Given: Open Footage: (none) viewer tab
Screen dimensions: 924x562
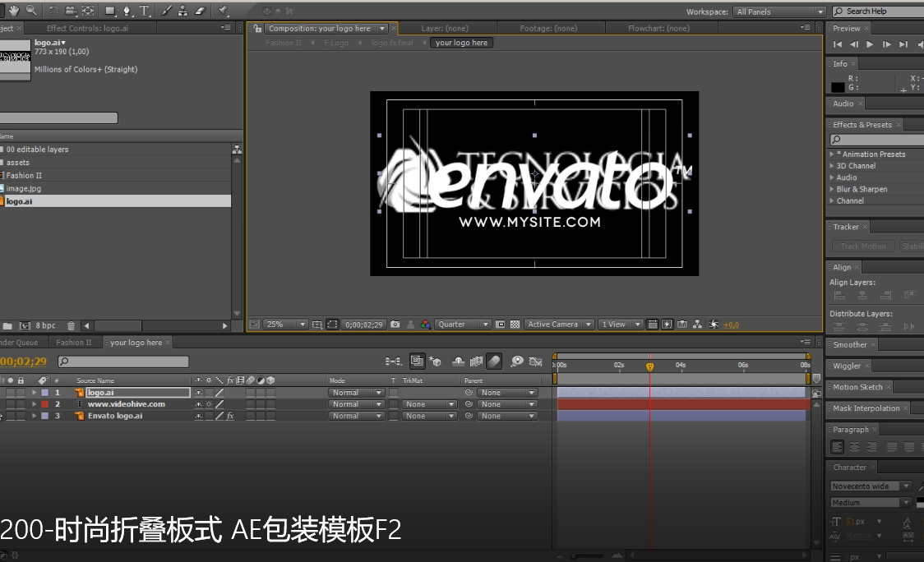Looking at the screenshot, I should point(548,28).
